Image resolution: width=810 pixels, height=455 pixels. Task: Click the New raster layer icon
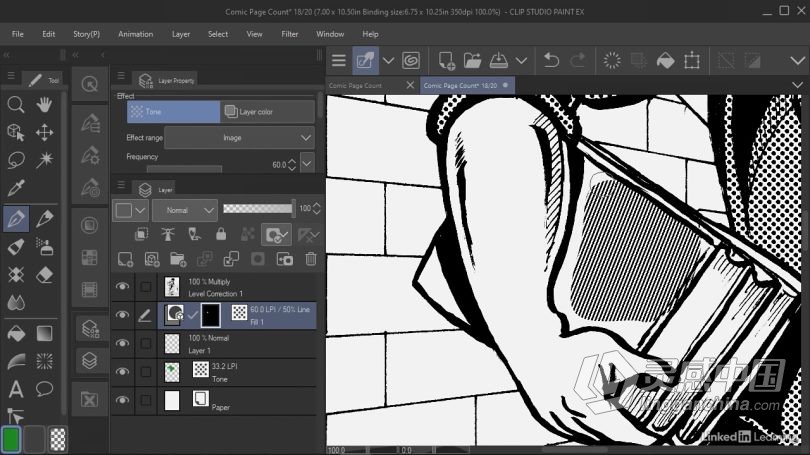(125, 259)
